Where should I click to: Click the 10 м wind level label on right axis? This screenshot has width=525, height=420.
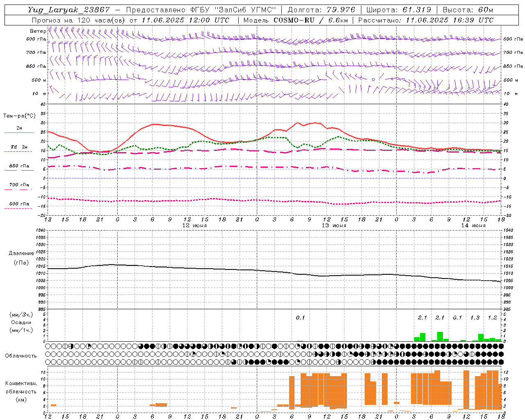point(510,94)
